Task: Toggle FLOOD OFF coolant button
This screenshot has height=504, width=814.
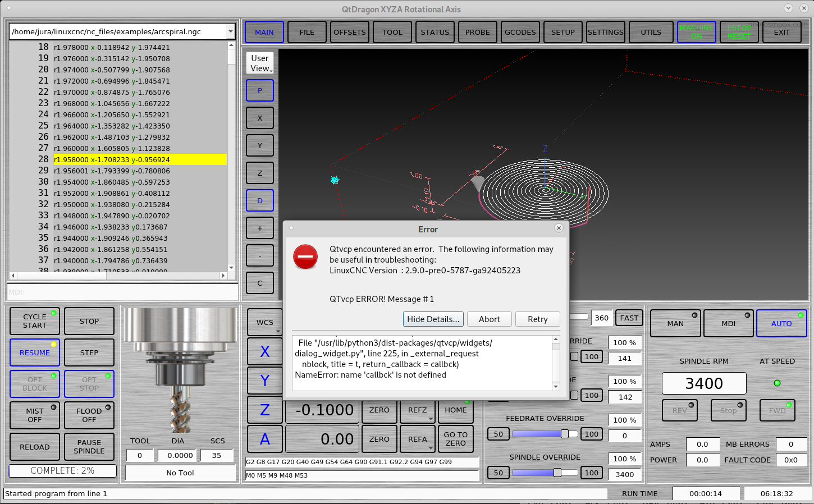Action: tap(89, 415)
